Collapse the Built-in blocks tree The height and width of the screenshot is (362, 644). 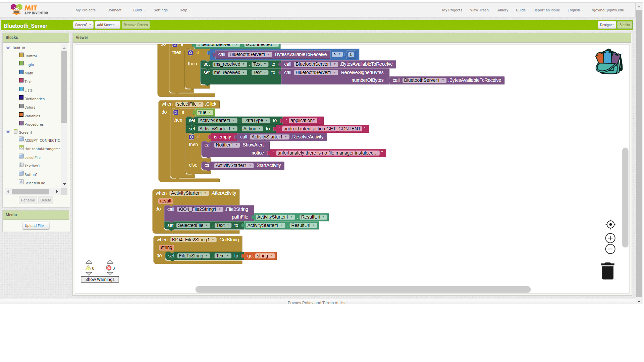tap(8, 48)
